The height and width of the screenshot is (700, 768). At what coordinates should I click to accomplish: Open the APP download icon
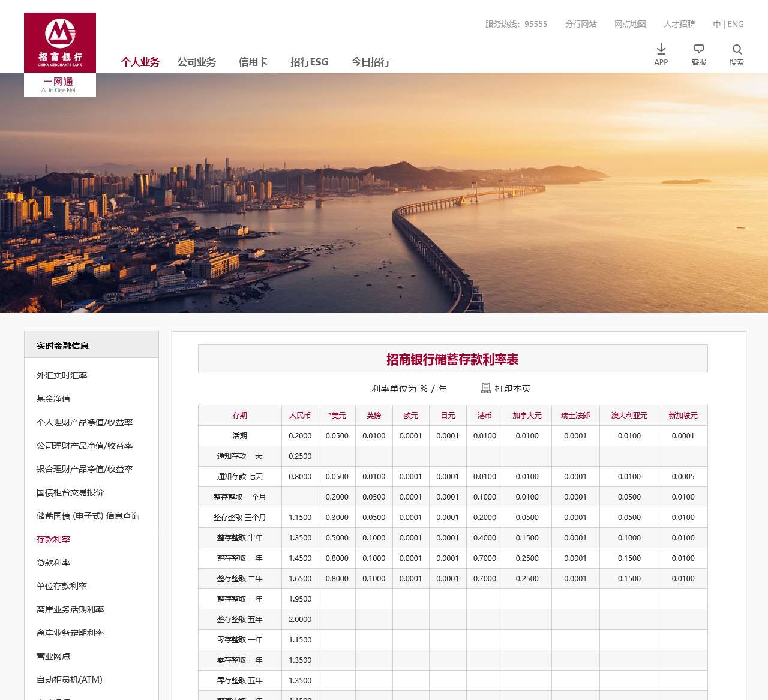click(x=661, y=49)
